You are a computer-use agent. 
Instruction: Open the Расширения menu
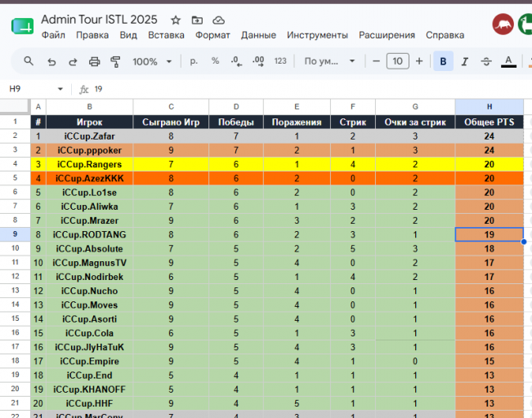click(387, 35)
